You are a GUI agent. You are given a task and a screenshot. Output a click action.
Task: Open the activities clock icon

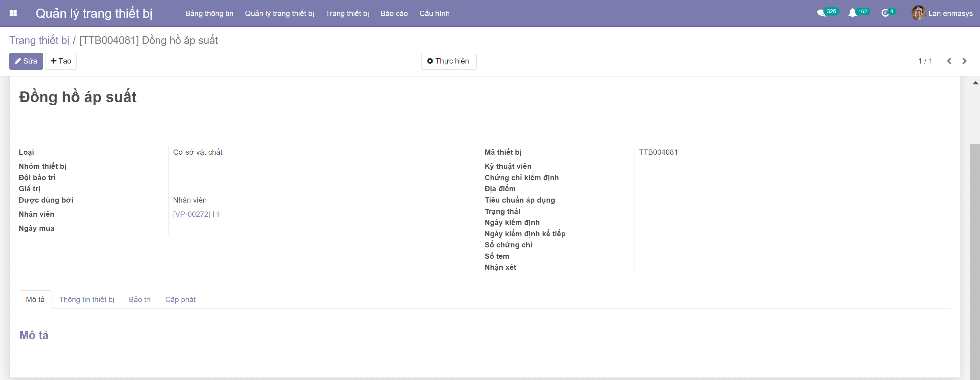885,13
